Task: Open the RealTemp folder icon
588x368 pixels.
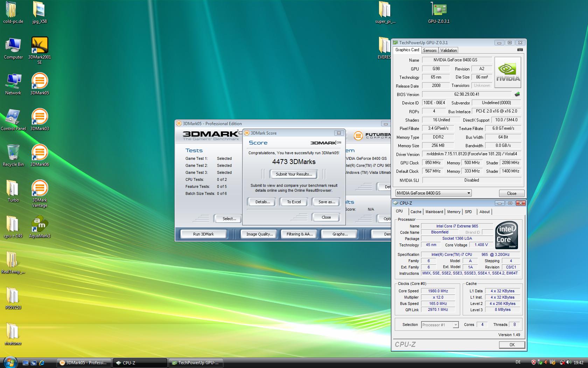Action: coord(13,263)
